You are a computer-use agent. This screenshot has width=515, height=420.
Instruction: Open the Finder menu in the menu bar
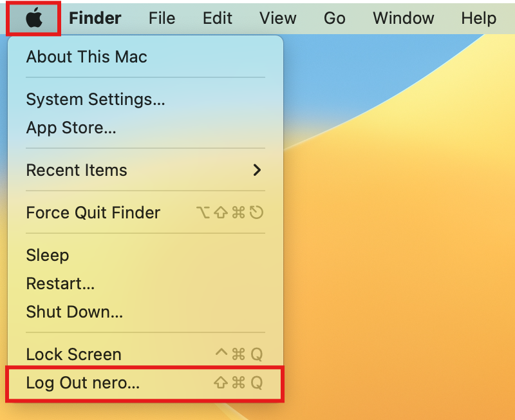coord(95,18)
